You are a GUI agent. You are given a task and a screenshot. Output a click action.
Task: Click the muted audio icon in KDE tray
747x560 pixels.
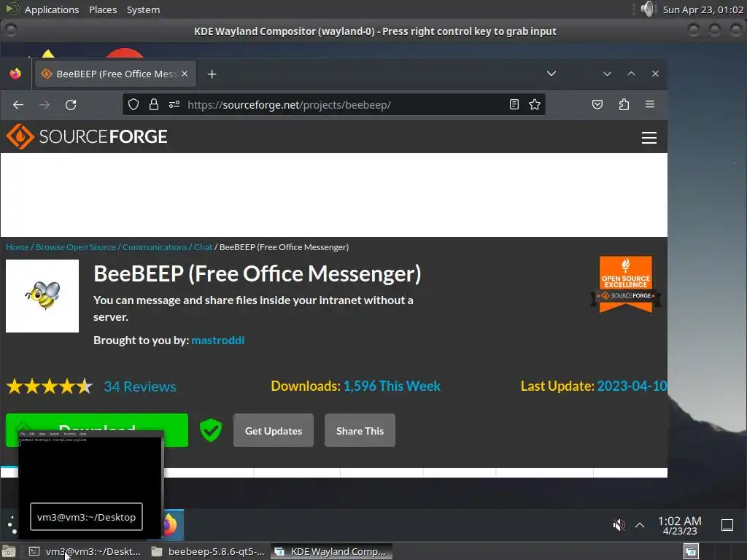pyautogui.click(x=619, y=525)
